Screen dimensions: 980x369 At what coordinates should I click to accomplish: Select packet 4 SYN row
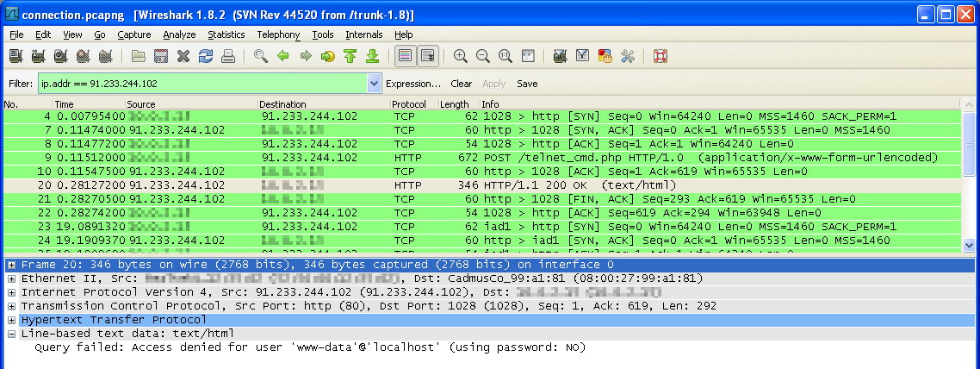pos(482,116)
